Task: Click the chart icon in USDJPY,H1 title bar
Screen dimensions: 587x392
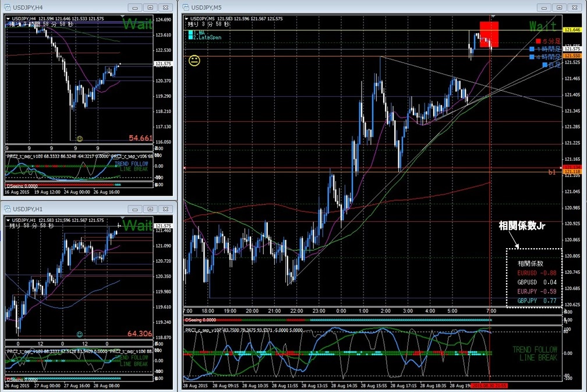Action: tap(7, 209)
